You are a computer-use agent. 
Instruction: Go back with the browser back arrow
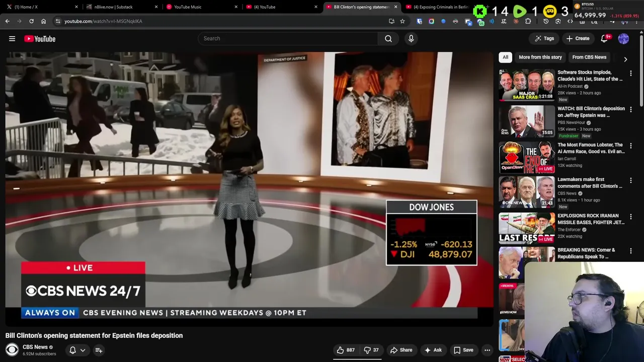(x=8, y=21)
